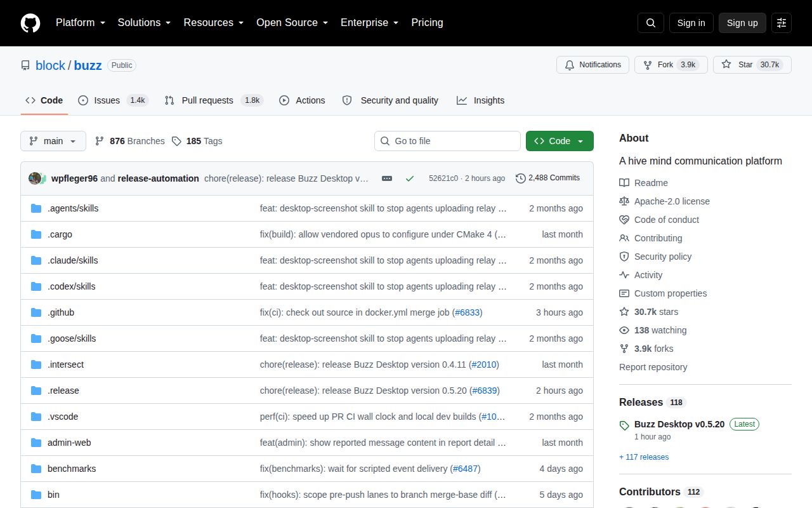Image resolution: width=812 pixels, height=508 pixels.
Task: Open pull request #2010 link
Action: 484,364
